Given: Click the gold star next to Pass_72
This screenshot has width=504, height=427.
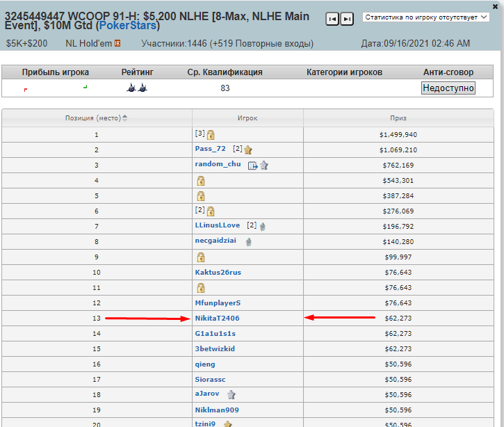Looking at the screenshot, I should (247, 150).
